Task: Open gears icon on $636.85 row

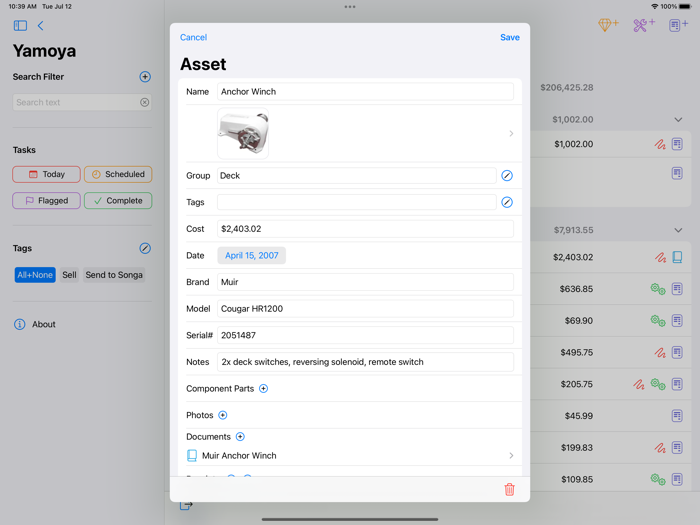Action: pos(658,289)
